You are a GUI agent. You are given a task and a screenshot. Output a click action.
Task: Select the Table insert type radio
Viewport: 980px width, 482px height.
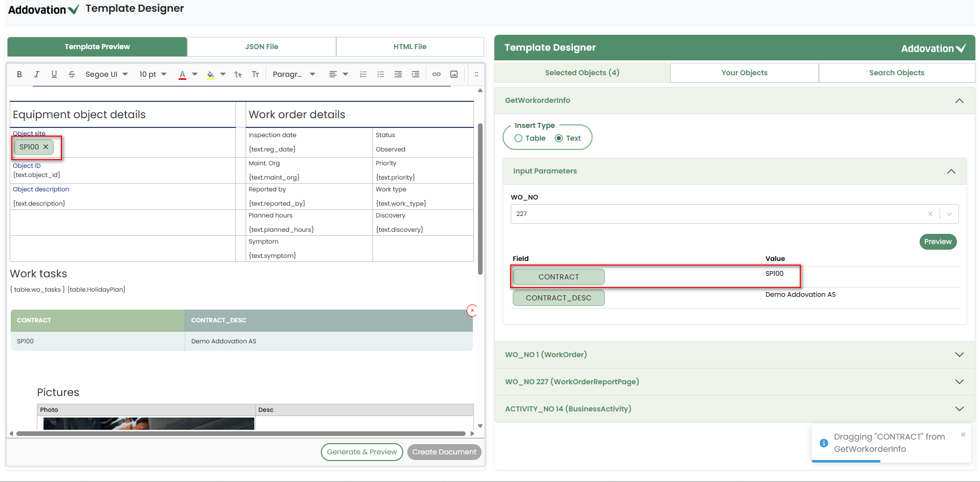tap(518, 138)
